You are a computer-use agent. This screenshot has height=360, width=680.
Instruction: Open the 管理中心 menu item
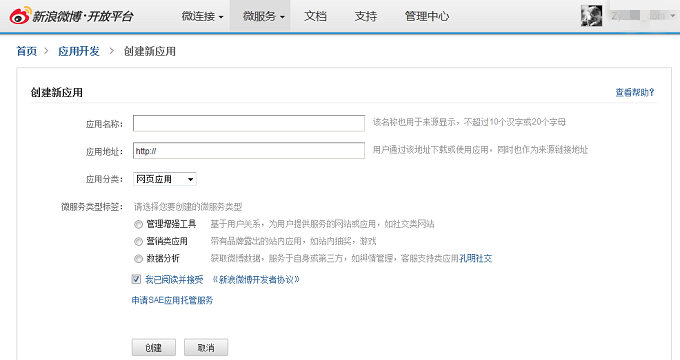click(x=427, y=16)
